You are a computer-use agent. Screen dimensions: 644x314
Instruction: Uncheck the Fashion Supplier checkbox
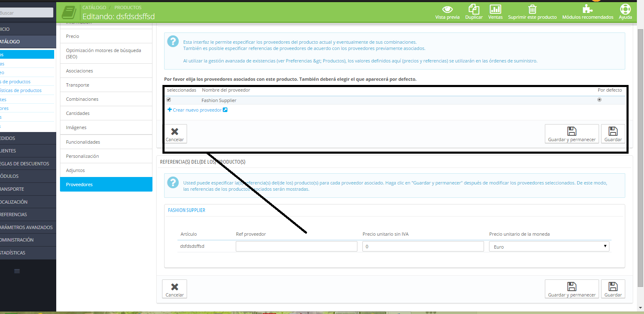click(169, 100)
